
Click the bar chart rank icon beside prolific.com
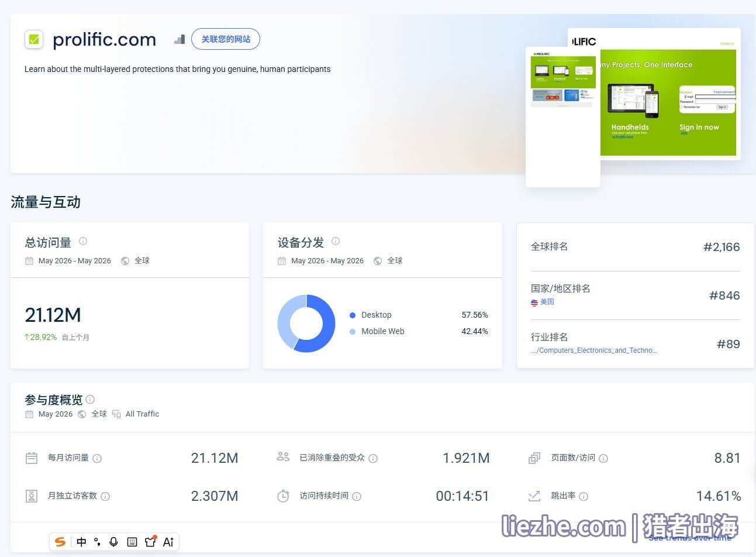pyautogui.click(x=179, y=39)
